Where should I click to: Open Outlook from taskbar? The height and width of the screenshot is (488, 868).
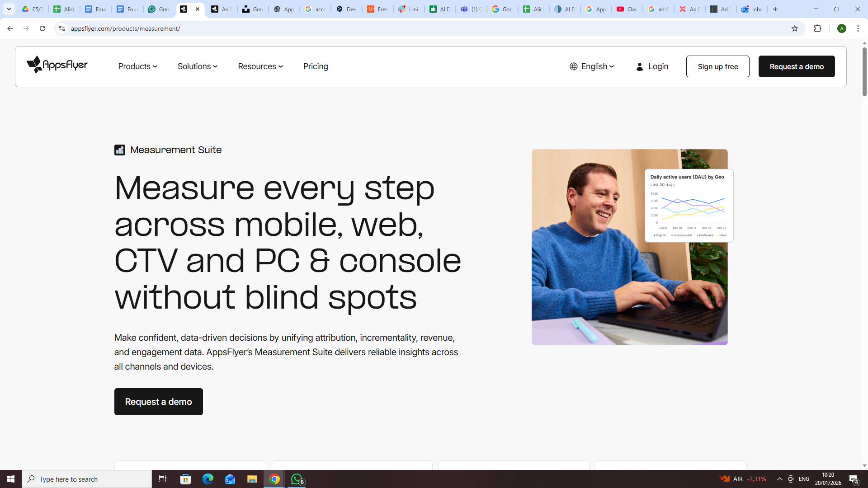tap(230, 479)
